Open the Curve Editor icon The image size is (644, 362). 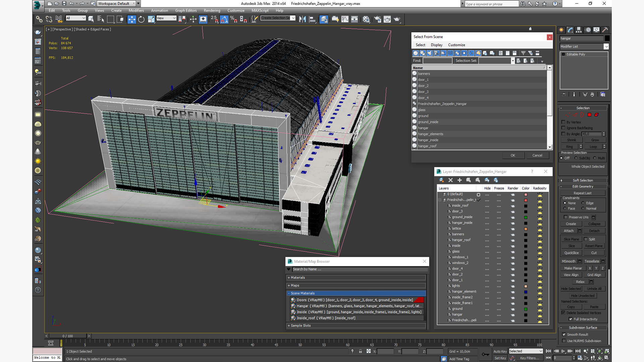pyautogui.click(x=345, y=19)
